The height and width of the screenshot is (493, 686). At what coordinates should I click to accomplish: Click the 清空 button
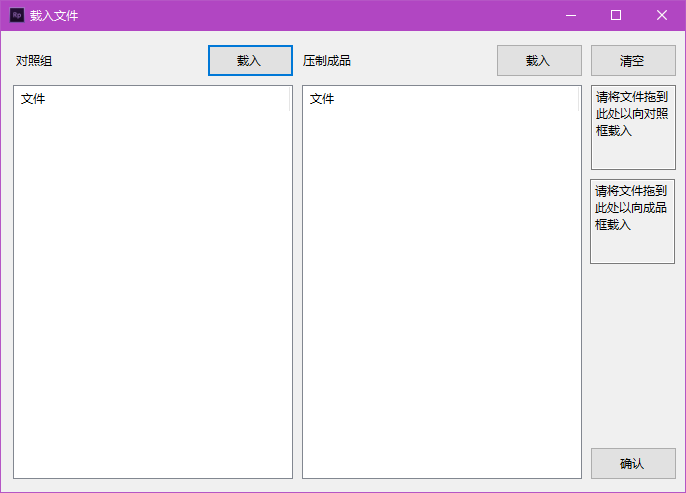pyautogui.click(x=632, y=61)
